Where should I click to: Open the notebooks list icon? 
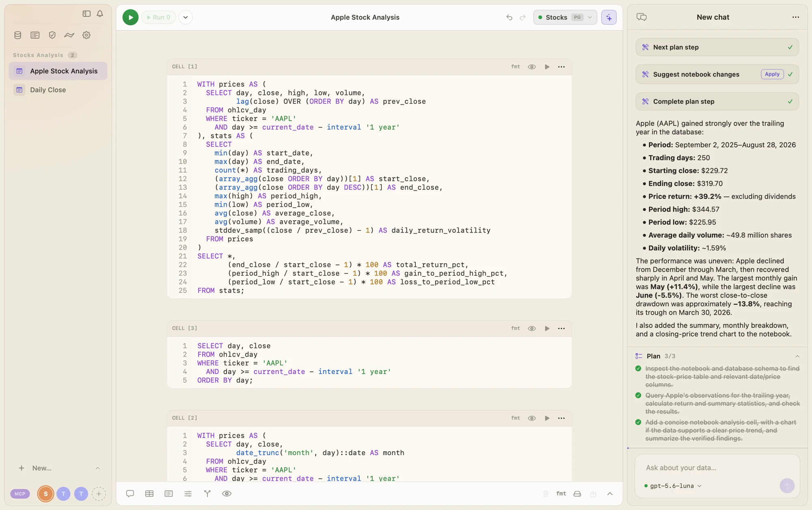[x=35, y=35]
